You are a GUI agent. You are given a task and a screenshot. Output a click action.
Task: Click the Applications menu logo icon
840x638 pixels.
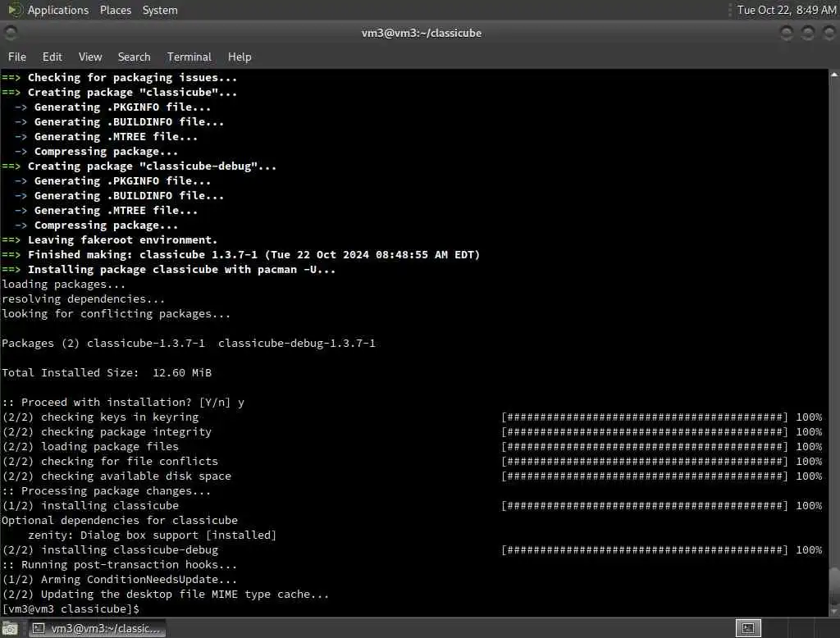click(15, 10)
